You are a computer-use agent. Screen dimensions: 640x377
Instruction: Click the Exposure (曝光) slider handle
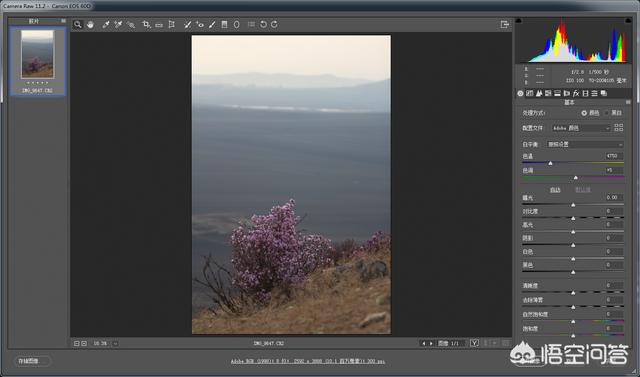coord(573,205)
